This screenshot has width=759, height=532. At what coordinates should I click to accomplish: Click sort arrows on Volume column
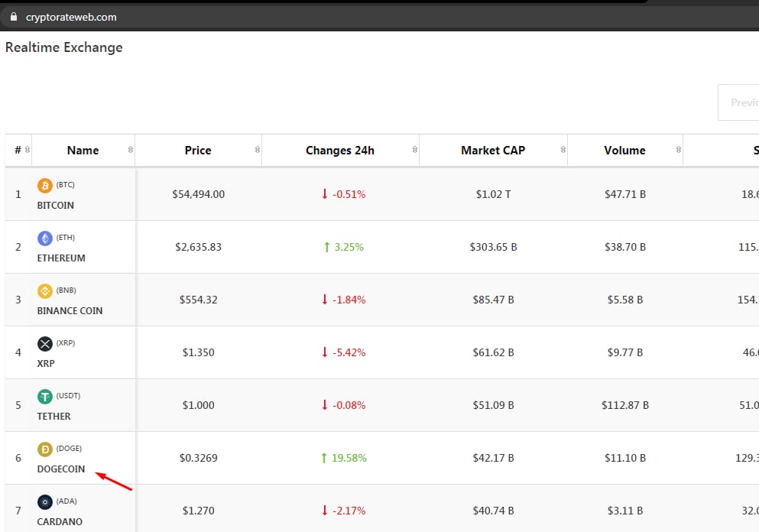(x=678, y=150)
